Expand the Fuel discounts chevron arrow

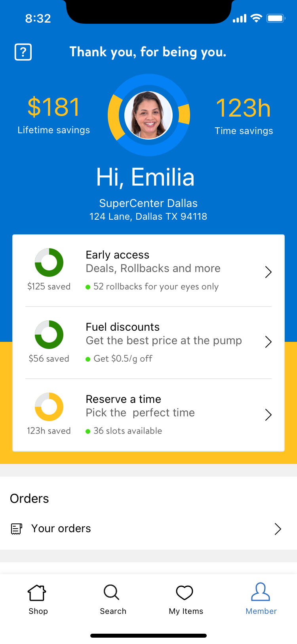click(x=268, y=342)
